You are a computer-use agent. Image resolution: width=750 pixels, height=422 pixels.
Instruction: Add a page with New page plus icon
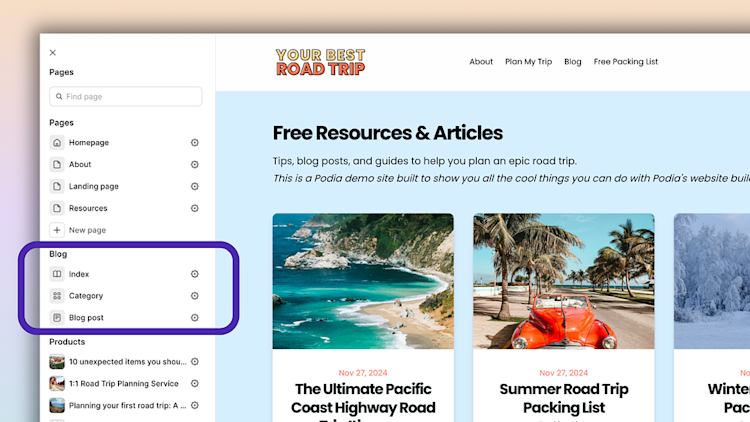[x=57, y=230]
